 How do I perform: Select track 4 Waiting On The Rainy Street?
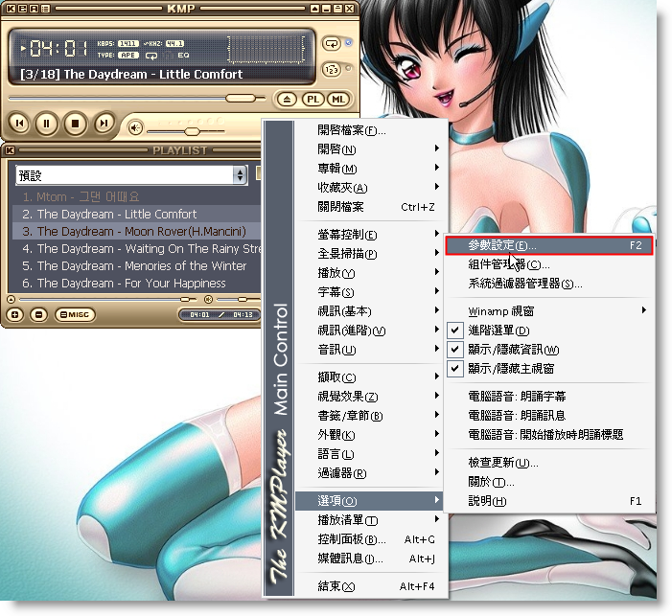point(134,248)
